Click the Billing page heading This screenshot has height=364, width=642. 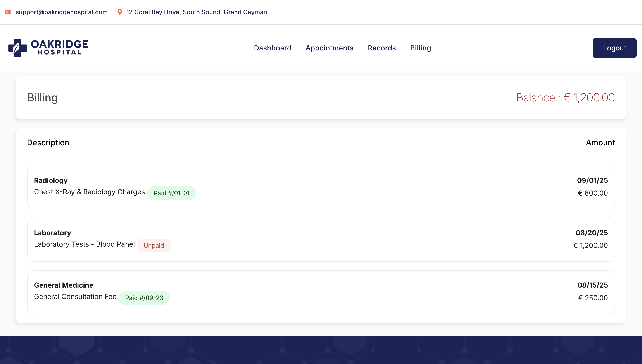click(42, 98)
